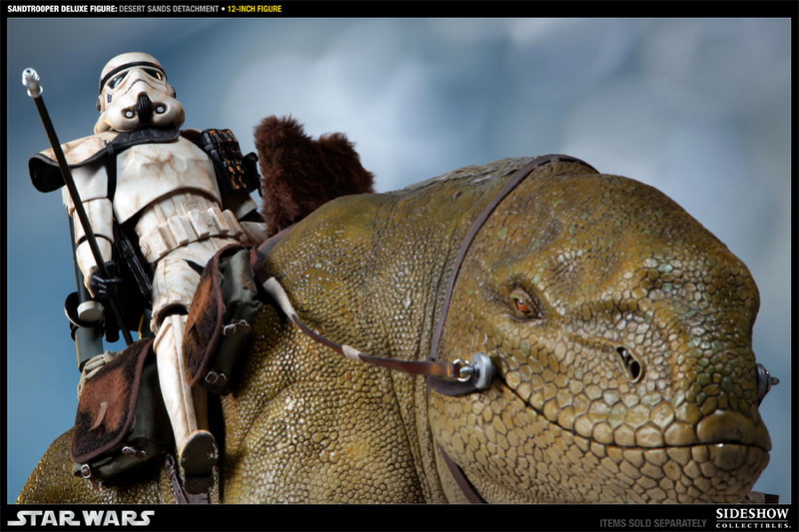Image resolution: width=799 pixels, height=532 pixels.
Task: Click the sandtrooper's helmet
Action: point(137,92)
